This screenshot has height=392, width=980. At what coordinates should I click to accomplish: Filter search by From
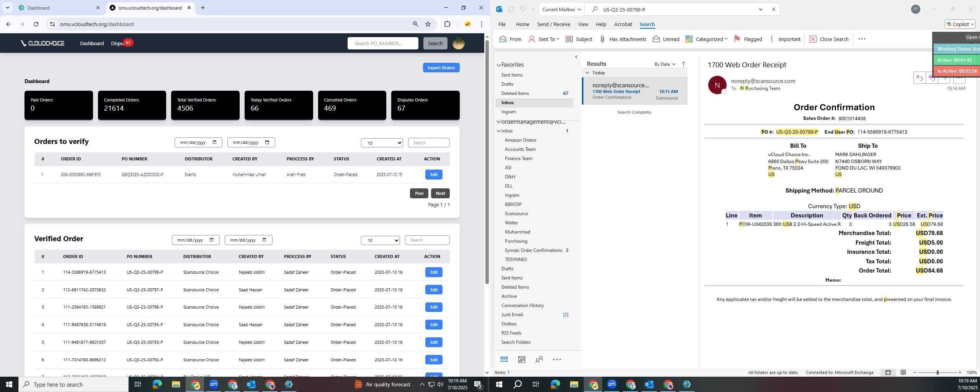coord(510,39)
